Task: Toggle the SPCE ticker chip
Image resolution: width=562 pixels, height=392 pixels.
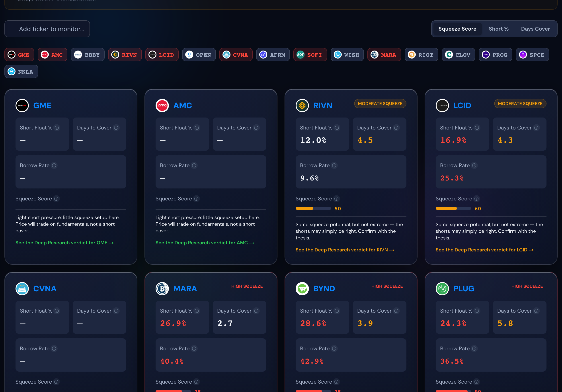Action: coord(532,55)
